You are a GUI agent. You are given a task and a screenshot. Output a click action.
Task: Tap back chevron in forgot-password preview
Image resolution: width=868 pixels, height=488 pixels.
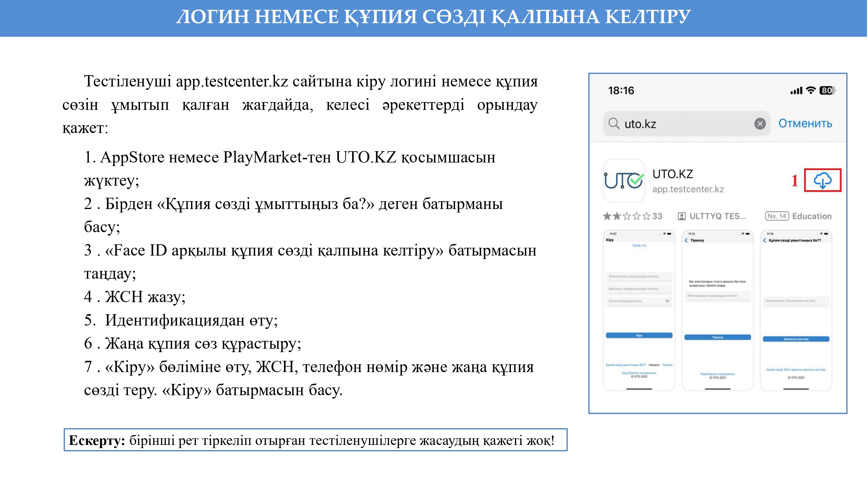point(764,241)
